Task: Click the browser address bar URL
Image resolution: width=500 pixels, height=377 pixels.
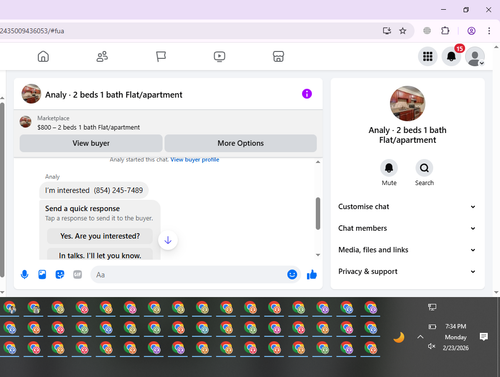Action: coord(32,31)
